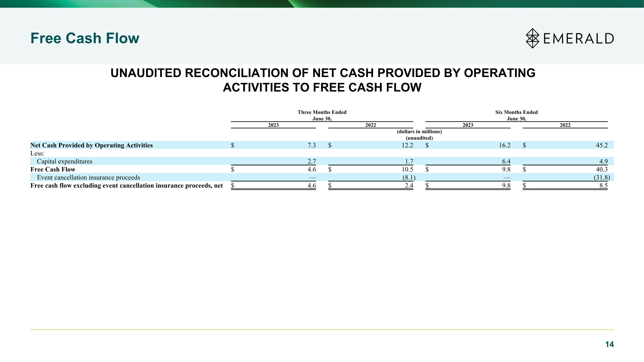This screenshot has height=362, width=644.
Task: Click the Unaudited Reconciliation heading
Action: pyautogui.click(x=323, y=80)
